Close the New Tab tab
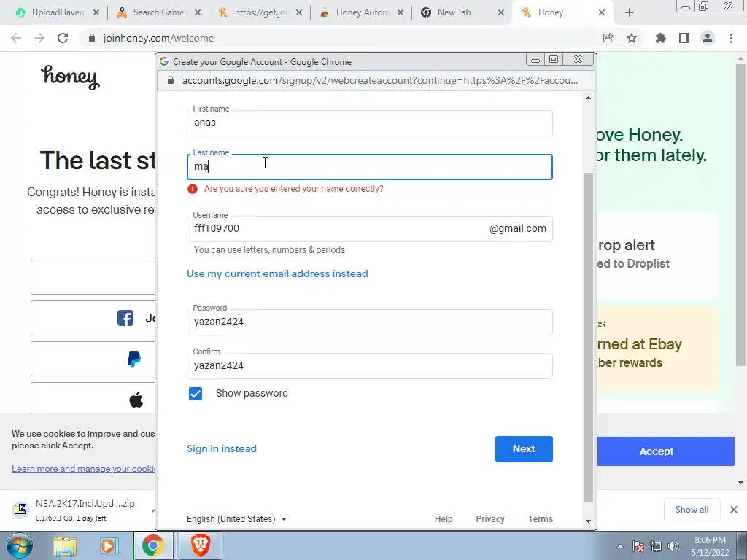Image resolution: width=747 pixels, height=560 pixels. pos(501,13)
